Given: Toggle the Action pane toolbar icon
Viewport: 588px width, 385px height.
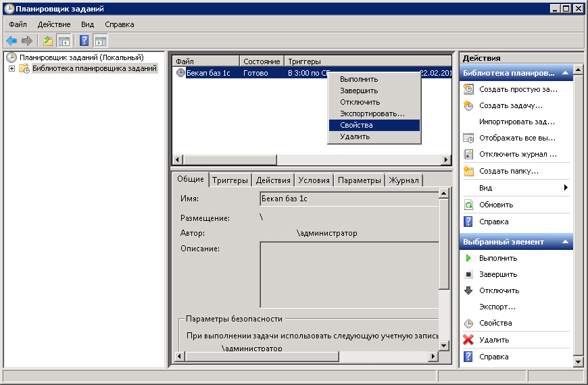Looking at the screenshot, I should (101, 41).
